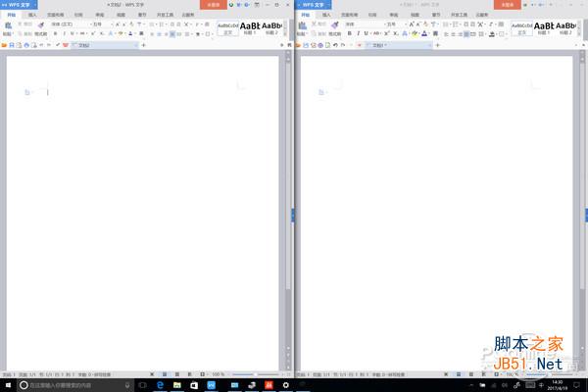Click yellow Highlight pen in right window

(x=415, y=33)
